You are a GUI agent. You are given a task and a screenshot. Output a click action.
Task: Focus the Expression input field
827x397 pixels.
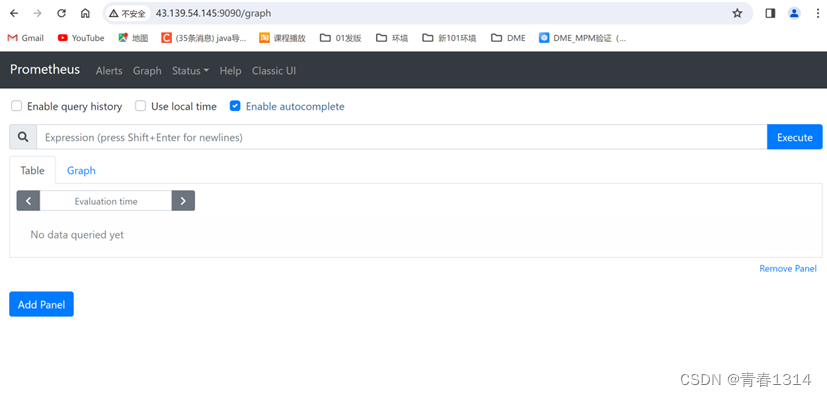[401, 137]
